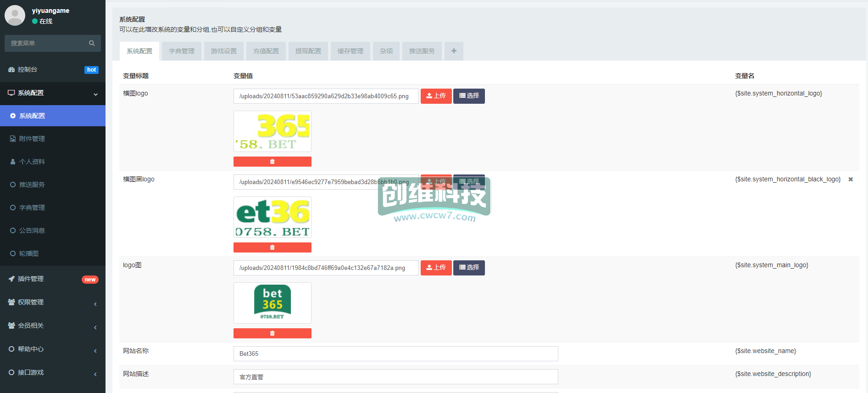Click the 网站名称 field containing Bet365
868x393 pixels.
[x=396, y=354]
